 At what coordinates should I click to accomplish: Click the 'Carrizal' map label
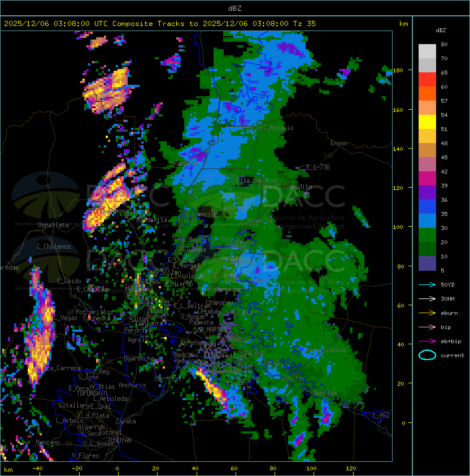click(x=168, y=379)
